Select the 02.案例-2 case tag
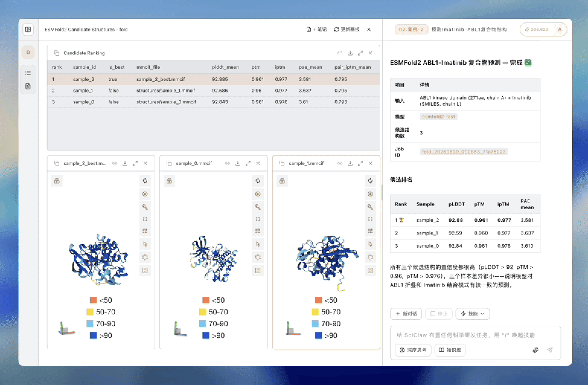The height and width of the screenshot is (385, 588). (411, 29)
